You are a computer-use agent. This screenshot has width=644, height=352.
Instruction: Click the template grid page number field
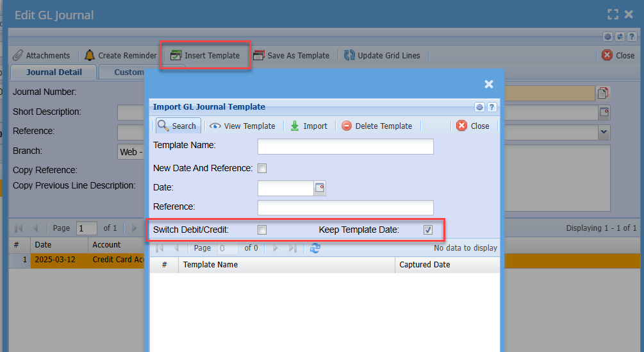click(x=227, y=248)
